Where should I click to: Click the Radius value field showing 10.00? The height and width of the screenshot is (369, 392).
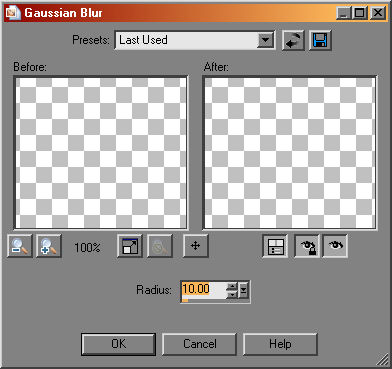[203, 289]
